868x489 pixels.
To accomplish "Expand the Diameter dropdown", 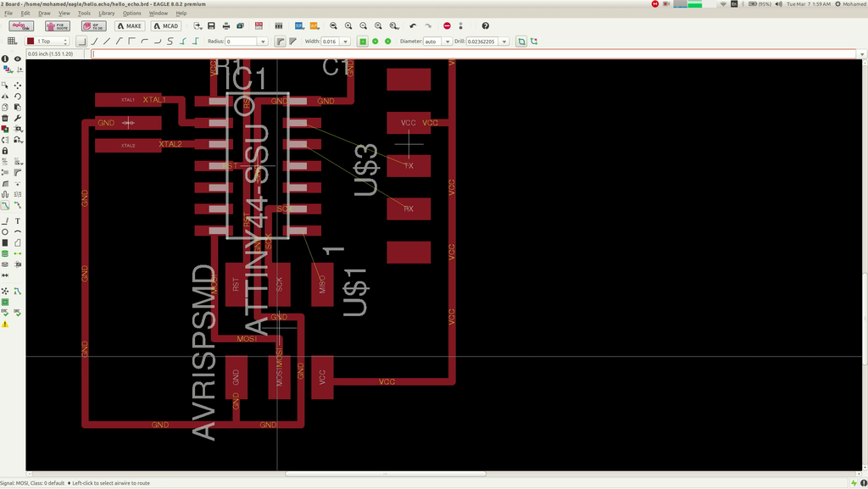I will pos(448,42).
